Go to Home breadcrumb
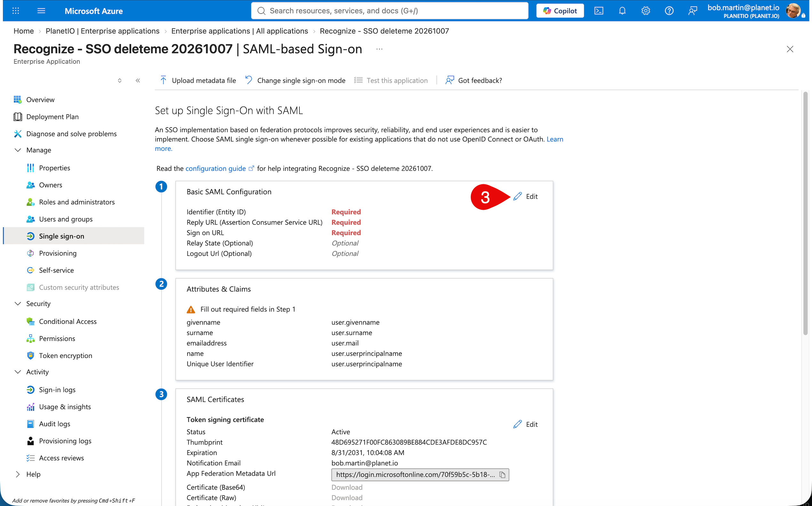The width and height of the screenshot is (812, 506). coord(23,31)
